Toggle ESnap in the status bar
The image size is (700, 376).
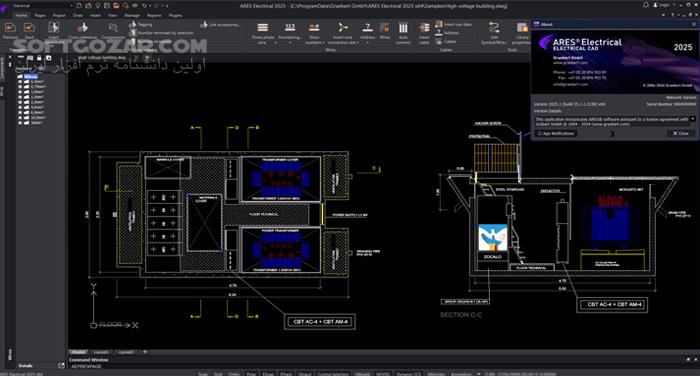coord(268,374)
